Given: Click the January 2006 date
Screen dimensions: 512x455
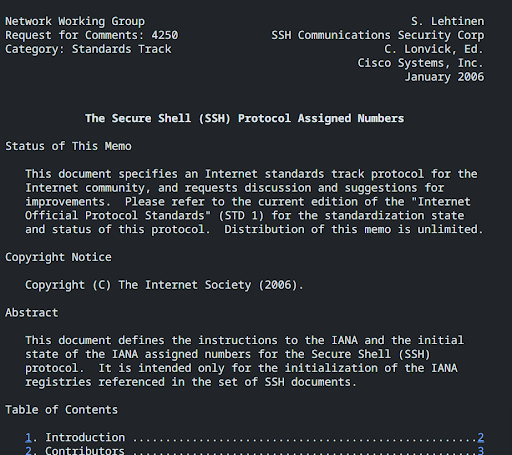Looking at the screenshot, I should coord(444,77).
